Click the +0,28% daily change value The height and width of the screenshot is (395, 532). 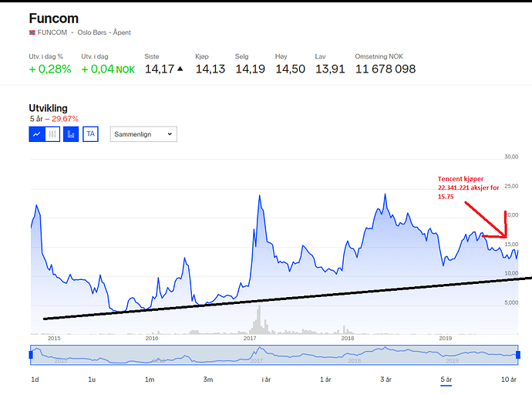click(x=50, y=69)
